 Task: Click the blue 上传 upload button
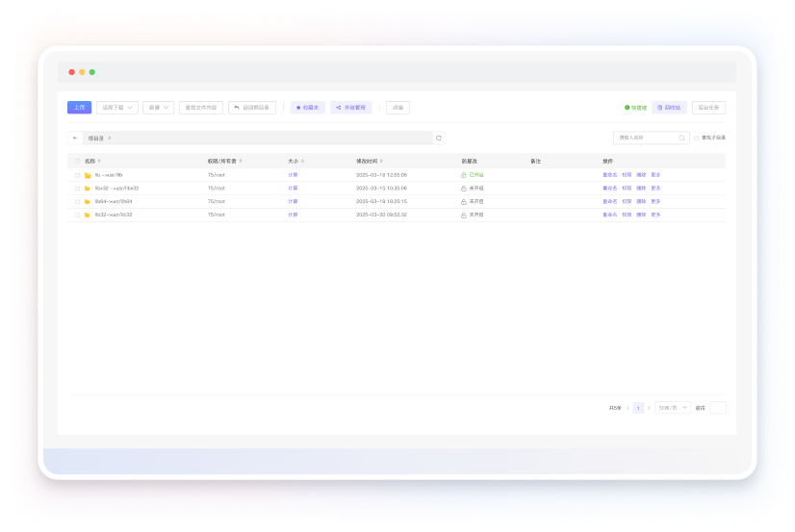click(79, 108)
